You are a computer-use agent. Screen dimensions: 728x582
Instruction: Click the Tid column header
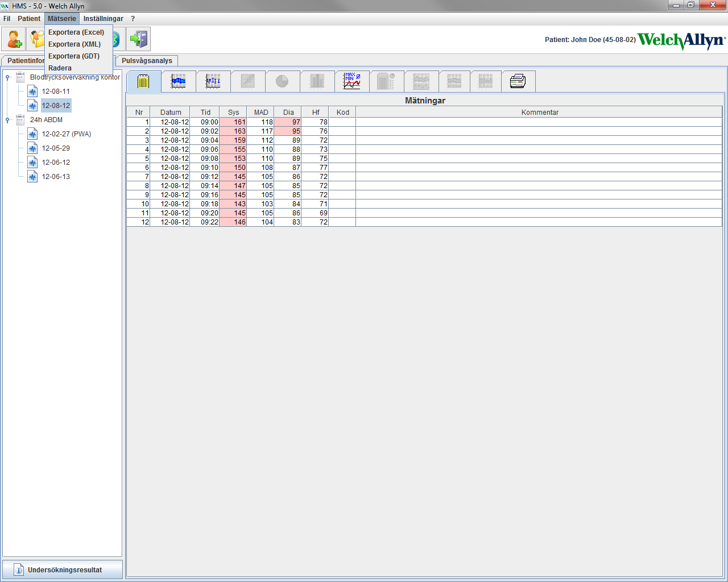(205, 113)
